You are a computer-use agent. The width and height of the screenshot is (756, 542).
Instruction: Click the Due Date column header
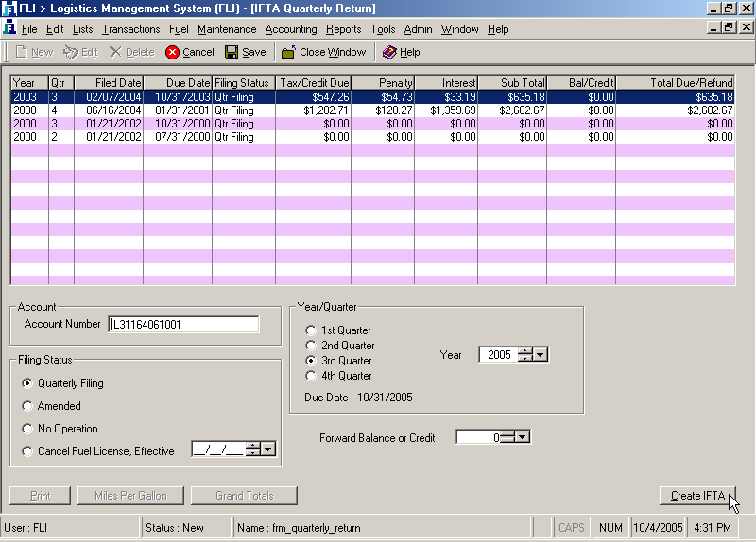[x=178, y=83]
